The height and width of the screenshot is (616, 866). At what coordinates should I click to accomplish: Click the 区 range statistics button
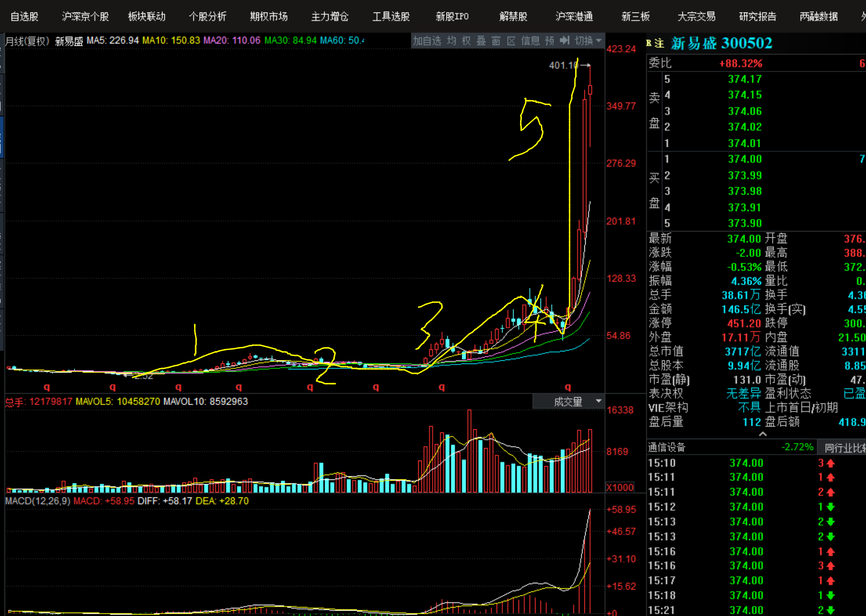[x=511, y=41]
